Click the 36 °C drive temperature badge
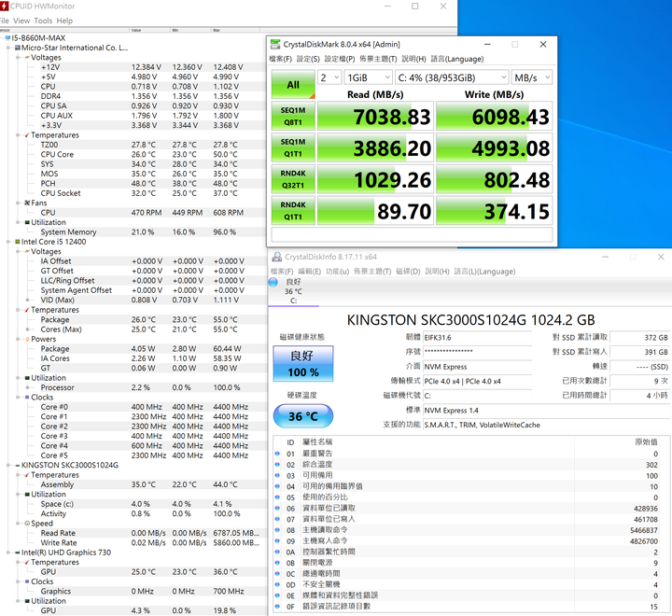This screenshot has height=616, width=672. 303,416
